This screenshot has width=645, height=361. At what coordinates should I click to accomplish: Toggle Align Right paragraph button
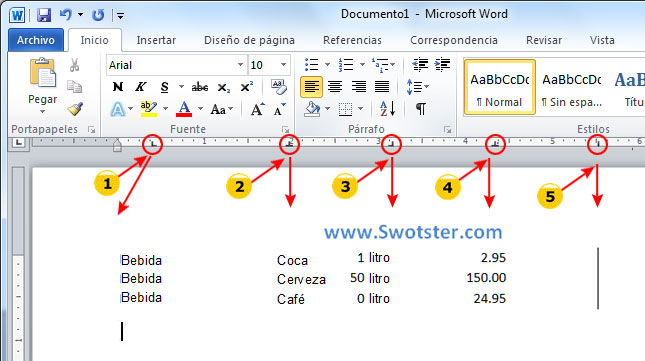pyautogui.click(x=359, y=87)
